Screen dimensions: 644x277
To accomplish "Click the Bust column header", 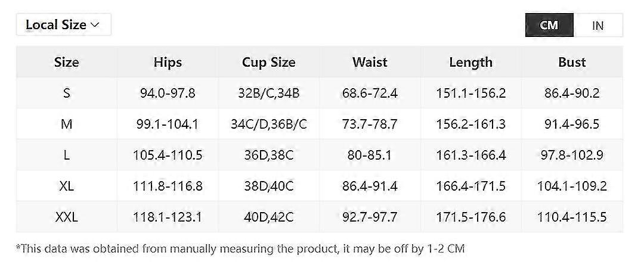I will [572, 62].
